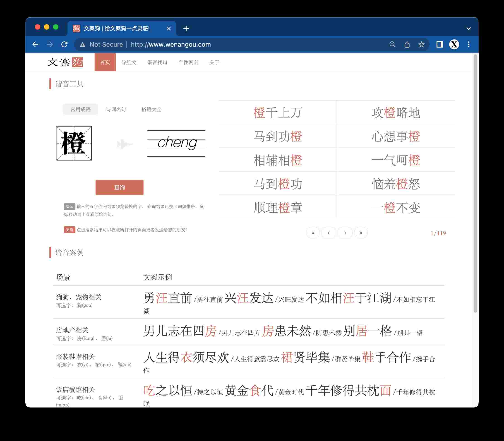
Task: Click the 房地产相关 row label
Action: click(72, 330)
